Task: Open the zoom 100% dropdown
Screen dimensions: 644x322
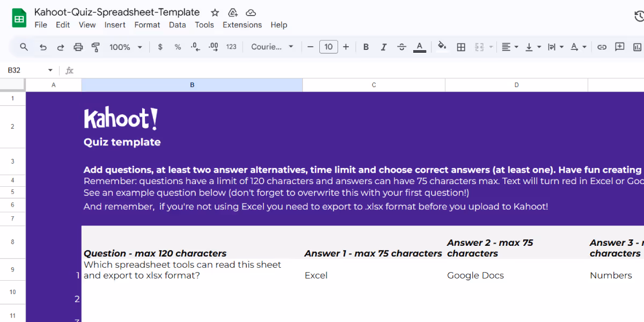Action: [126, 47]
